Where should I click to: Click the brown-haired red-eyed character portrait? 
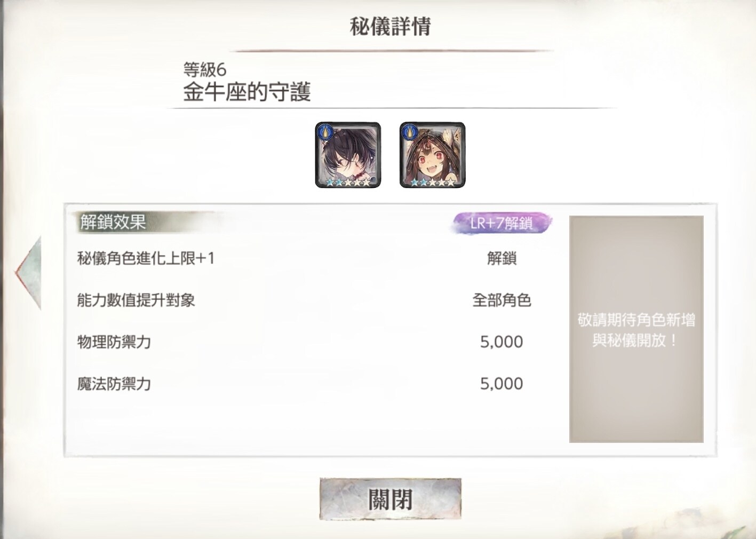pos(432,155)
